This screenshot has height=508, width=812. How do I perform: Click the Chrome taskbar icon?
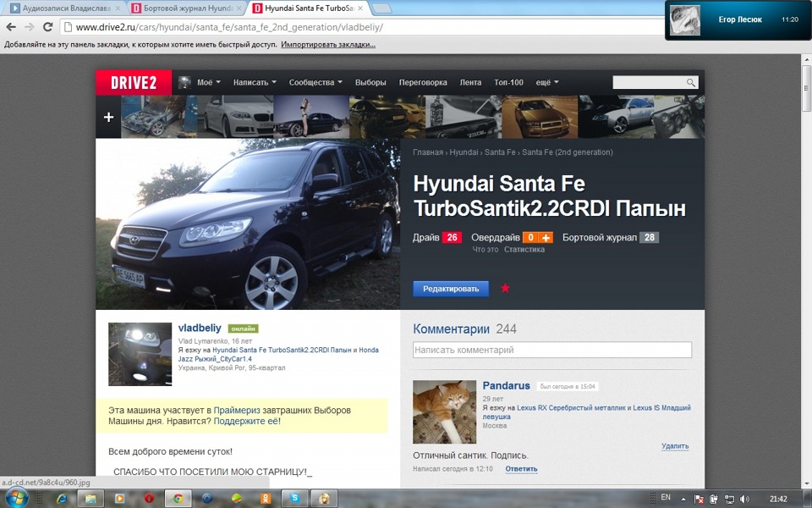pyautogui.click(x=178, y=499)
